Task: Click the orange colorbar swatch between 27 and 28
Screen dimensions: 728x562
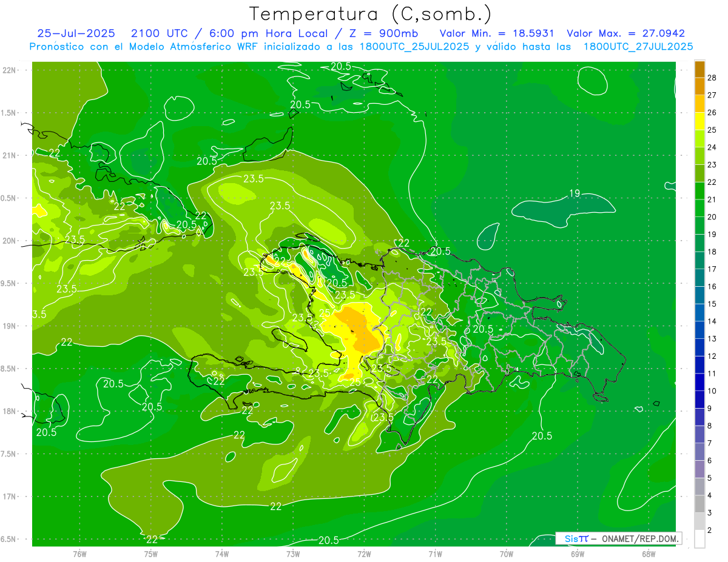Action: click(699, 87)
